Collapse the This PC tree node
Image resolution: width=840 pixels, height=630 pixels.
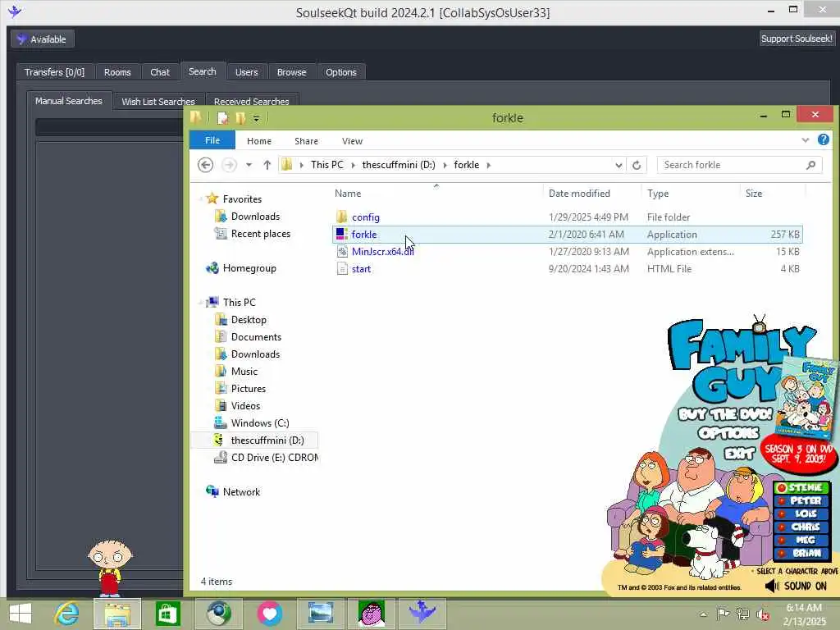point(201,303)
